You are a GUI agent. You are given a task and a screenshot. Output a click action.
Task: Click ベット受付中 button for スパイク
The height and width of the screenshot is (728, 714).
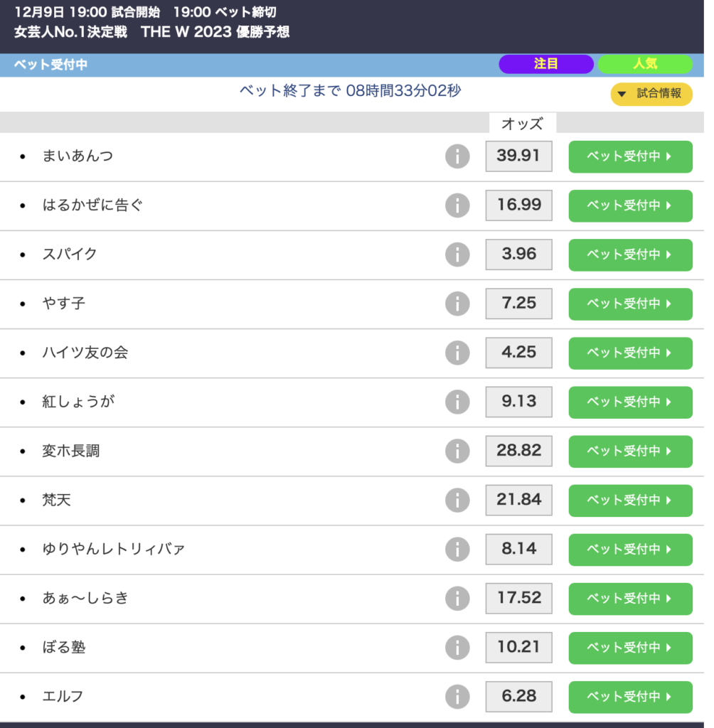coord(630,255)
